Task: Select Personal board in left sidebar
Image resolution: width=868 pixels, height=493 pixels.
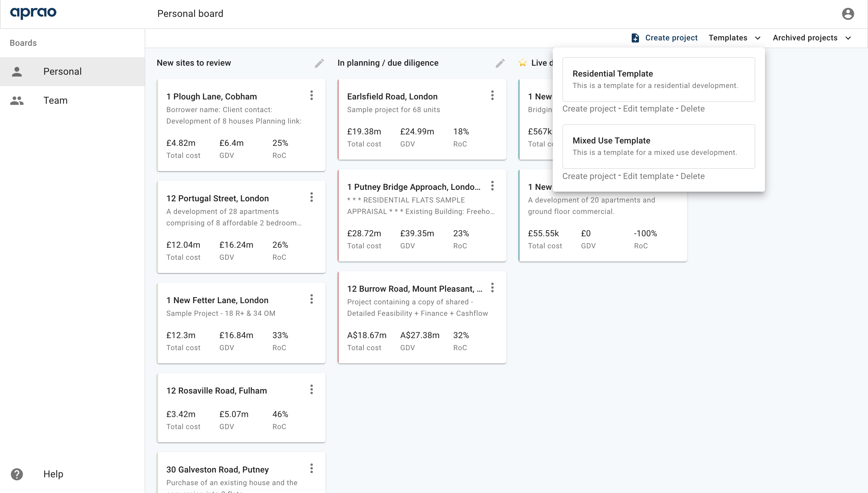Action: tap(62, 71)
